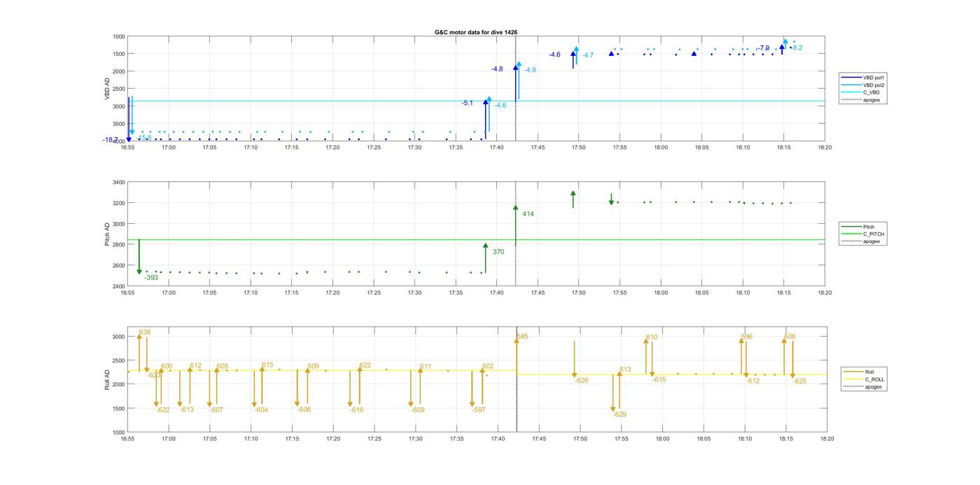Click the '611' roll data label
The height and width of the screenshot is (485, 980).
pyautogui.click(x=426, y=367)
